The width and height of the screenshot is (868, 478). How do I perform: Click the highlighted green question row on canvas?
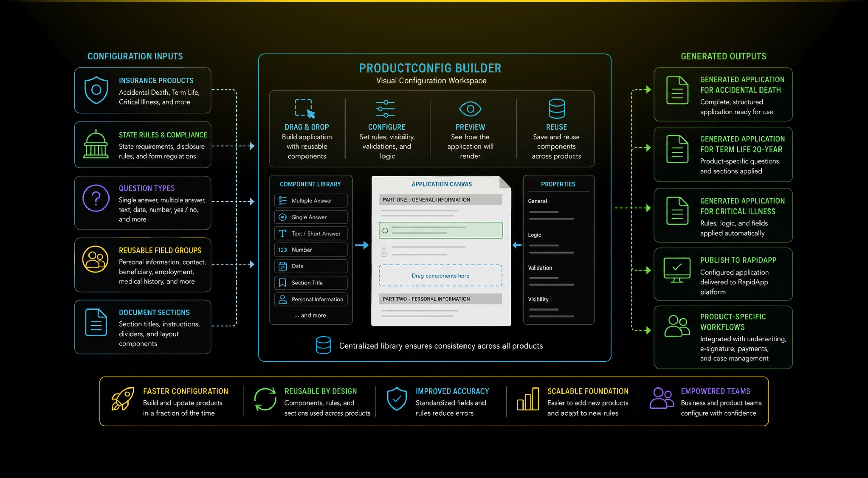tap(440, 230)
